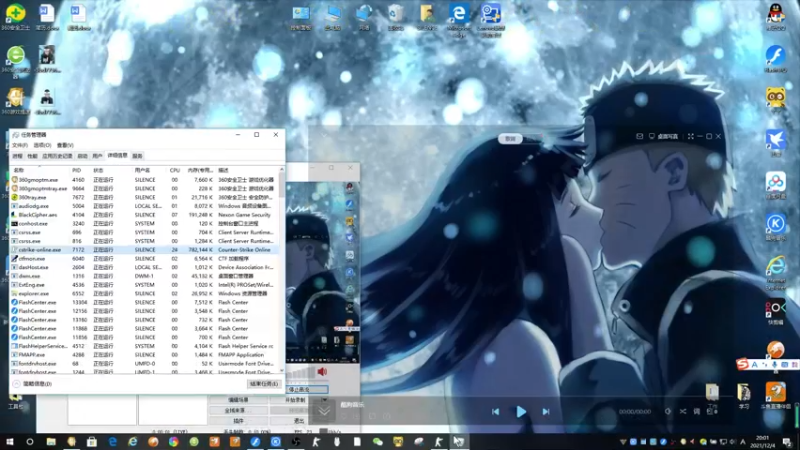The height and width of the screenshot is (450, 800).
Task: Open Cortana search circle on taskbar
Action: point(30,442)
